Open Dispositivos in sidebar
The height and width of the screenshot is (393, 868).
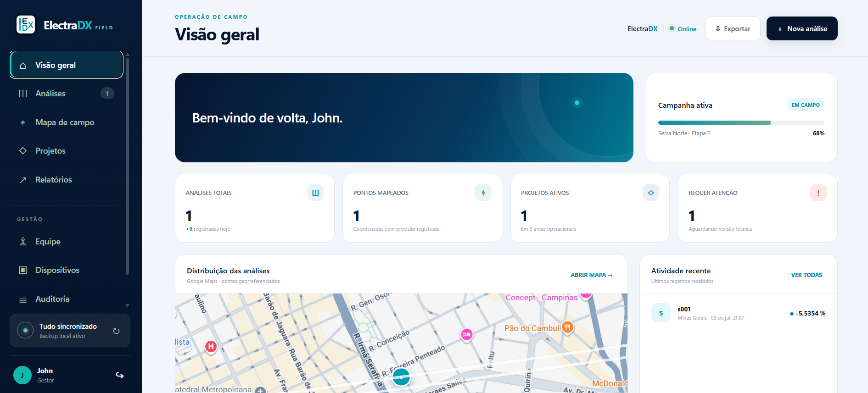click(67, 270)
